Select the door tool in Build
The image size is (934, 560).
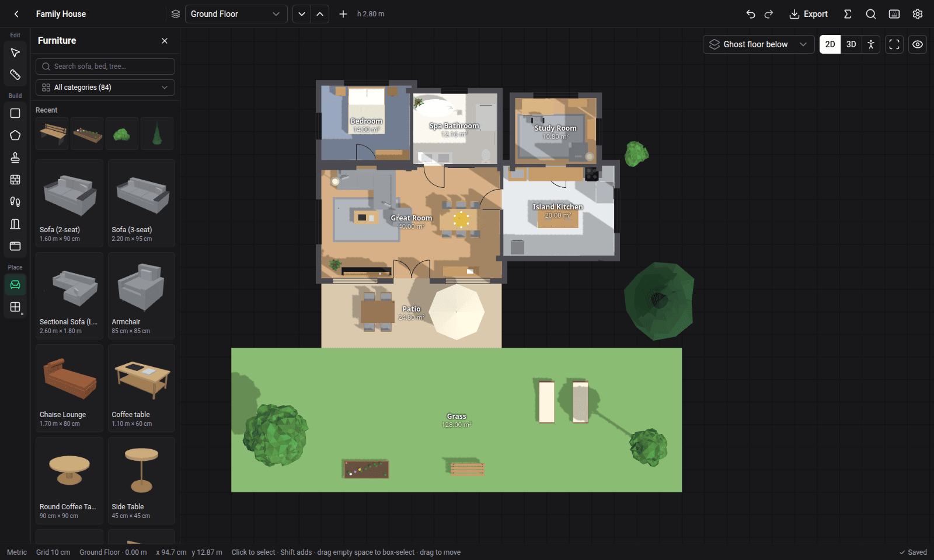coord(15,224)
